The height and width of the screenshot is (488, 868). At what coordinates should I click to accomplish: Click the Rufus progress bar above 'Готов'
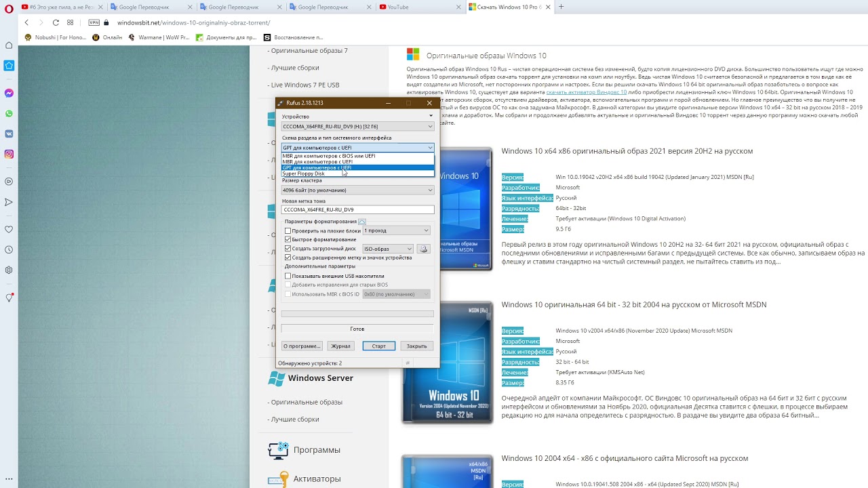pos(357,314)
